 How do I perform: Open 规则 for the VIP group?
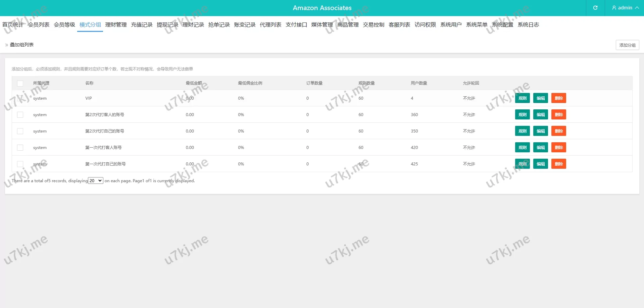pyautogui.click(x=522, y=98)
